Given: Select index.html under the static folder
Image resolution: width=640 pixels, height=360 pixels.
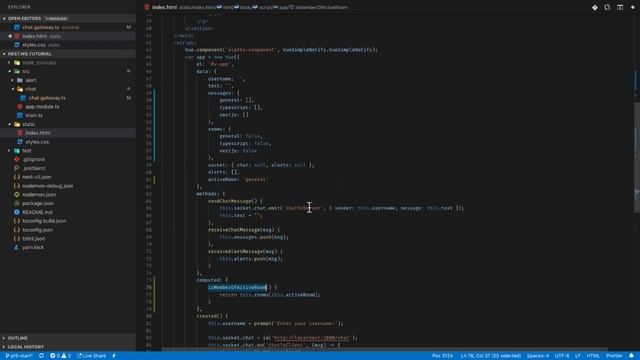Looking at the screenshot, I should click(x=38, y=133).
